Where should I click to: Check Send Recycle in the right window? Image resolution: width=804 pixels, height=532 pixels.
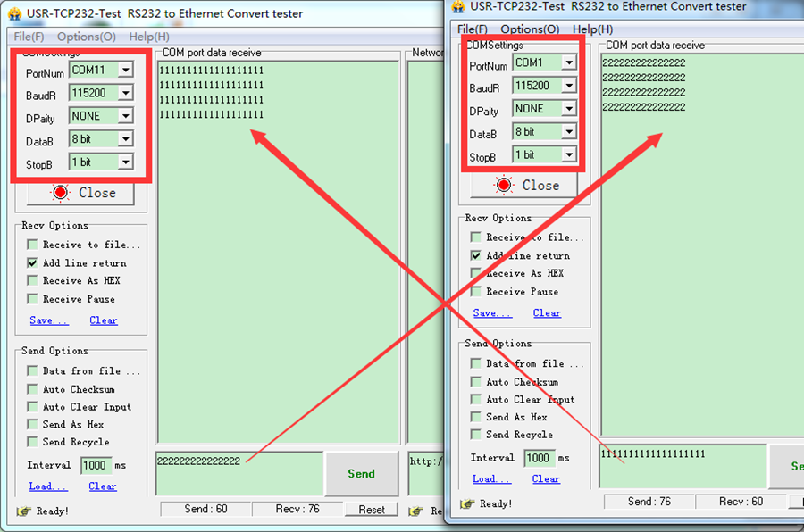click(476, 435)
